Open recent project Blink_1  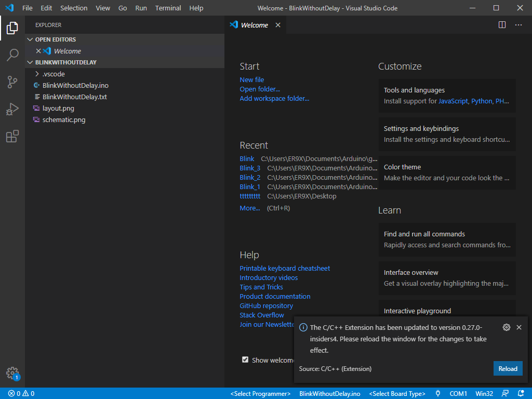click(250, 187)
